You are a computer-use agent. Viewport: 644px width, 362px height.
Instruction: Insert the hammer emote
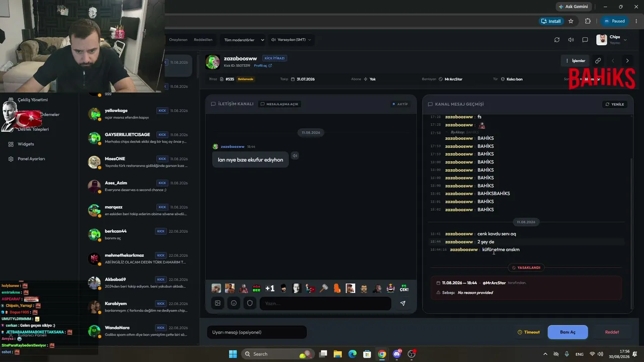324,289
